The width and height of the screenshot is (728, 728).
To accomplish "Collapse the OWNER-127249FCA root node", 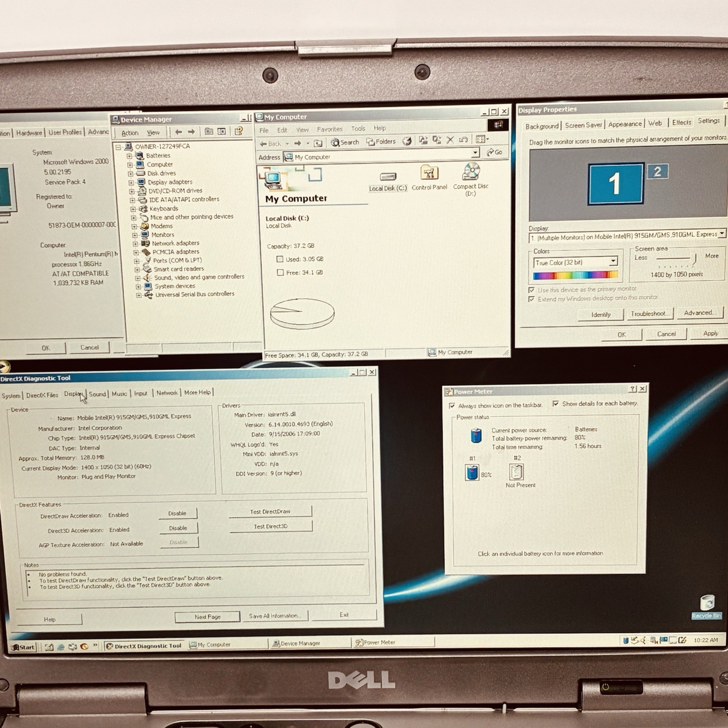I will click(x=118, y=147).
